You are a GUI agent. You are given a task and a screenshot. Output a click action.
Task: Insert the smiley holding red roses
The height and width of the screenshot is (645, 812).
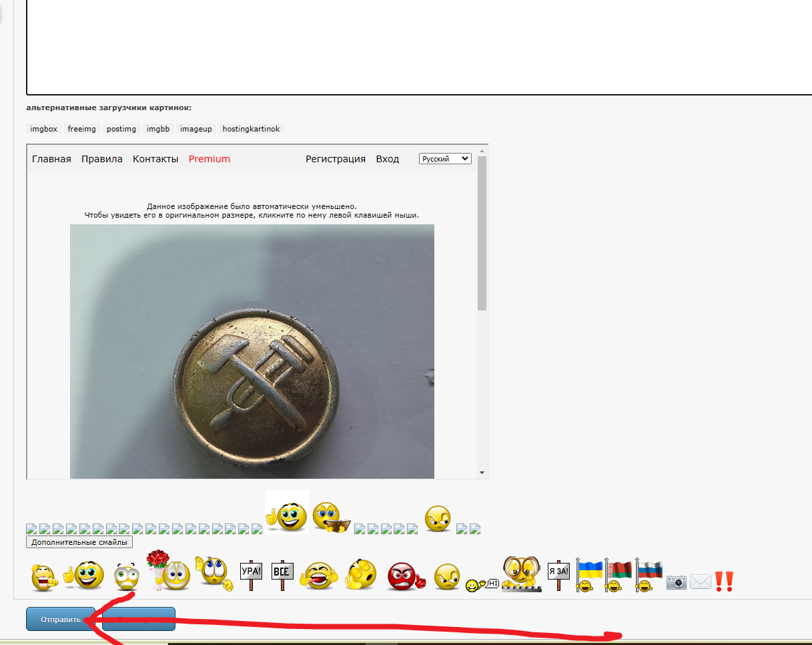(168, 570)
